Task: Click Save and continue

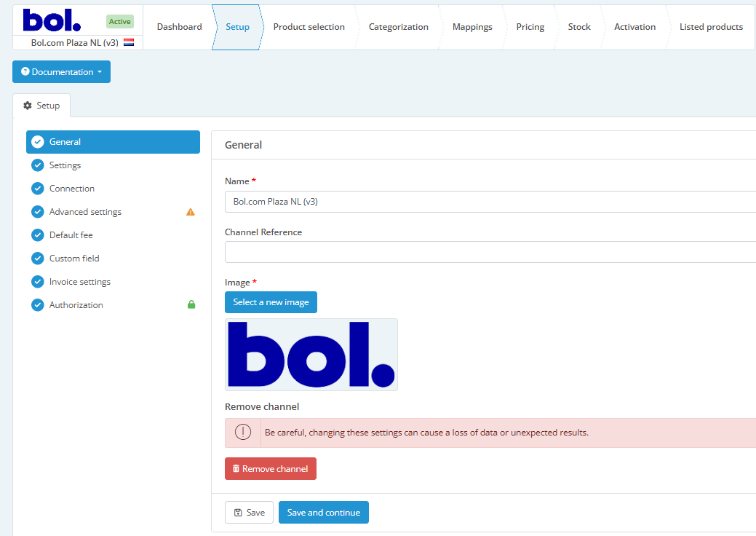Action: (x=324, y=513)
